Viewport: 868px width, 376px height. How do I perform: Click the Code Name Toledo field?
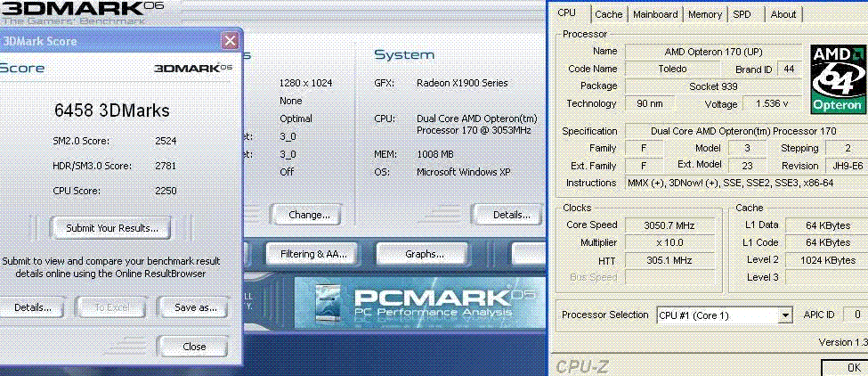point(673,69)
